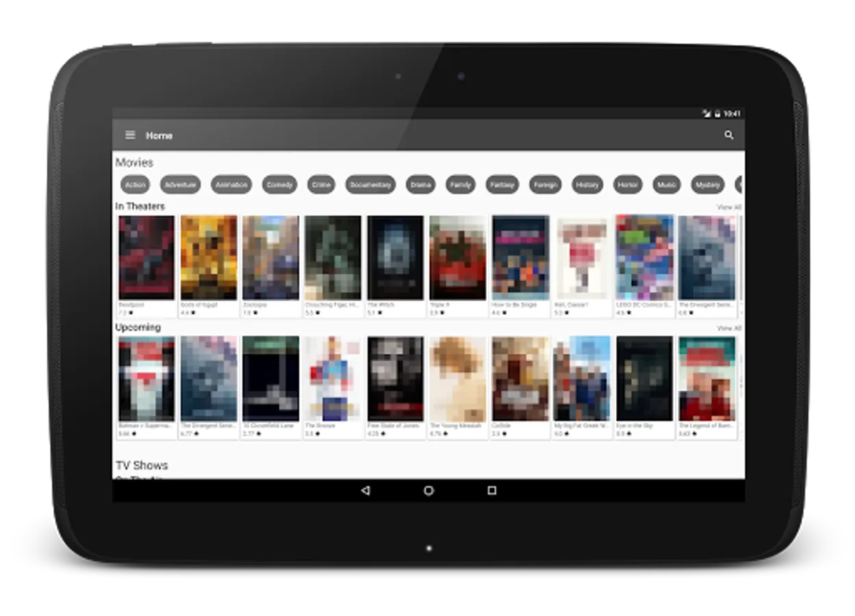Tap the battery icon in status bar

point(717,114)
